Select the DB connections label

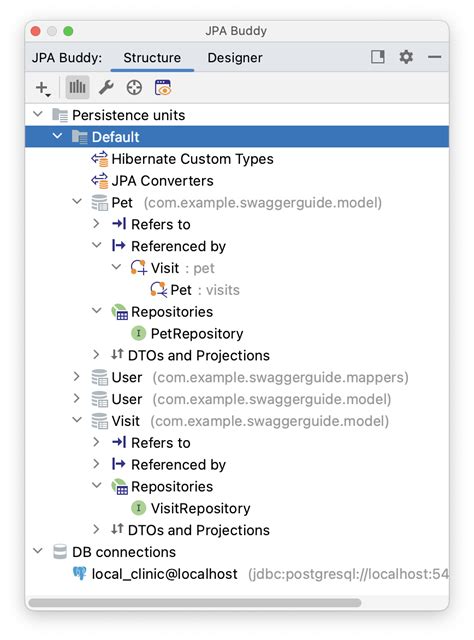(x=124, y=552)
